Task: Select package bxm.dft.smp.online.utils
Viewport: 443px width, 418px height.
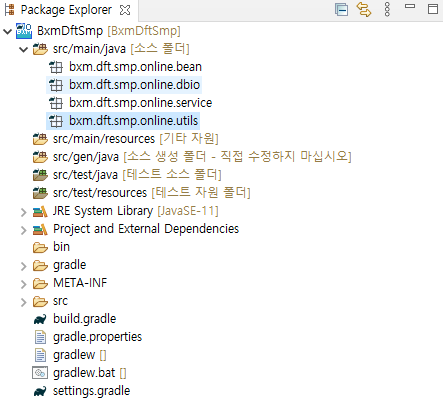Action: click(133, 121)
